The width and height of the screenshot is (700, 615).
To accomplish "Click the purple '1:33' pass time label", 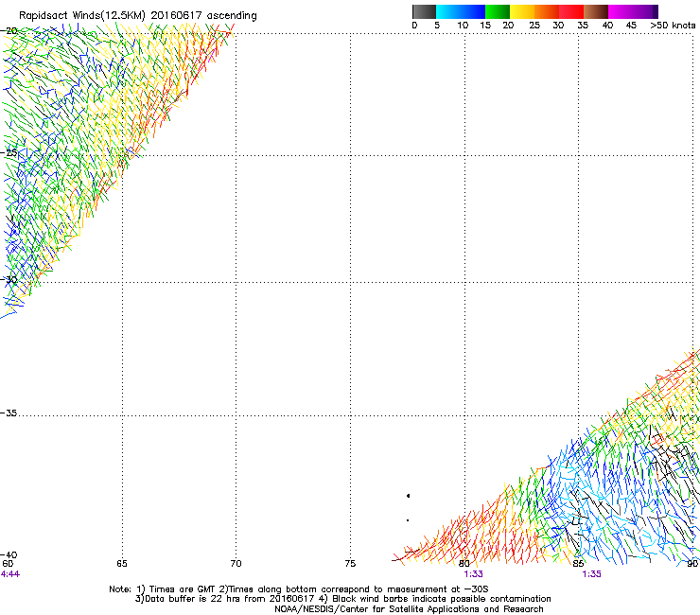I will tap(473, 574).
